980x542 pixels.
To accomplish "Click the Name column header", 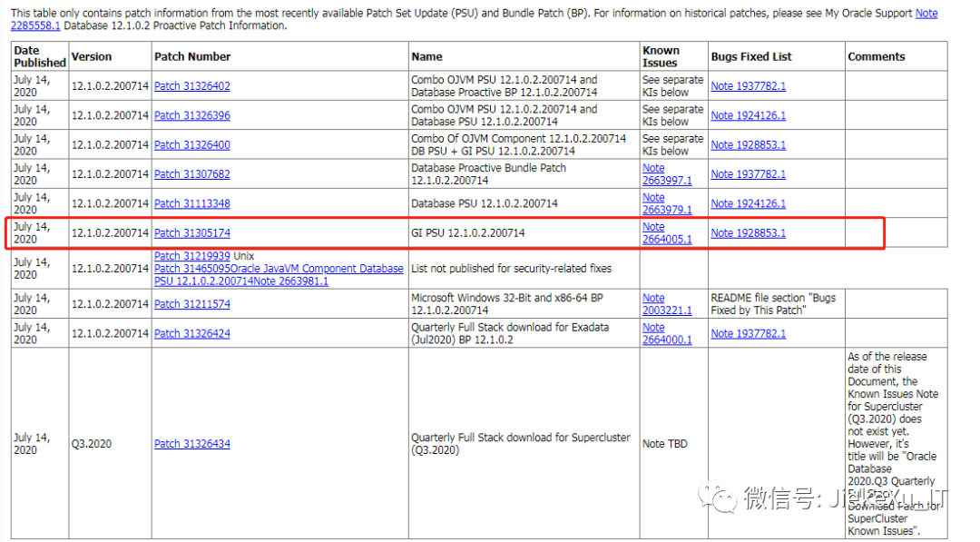I will point(524,56).
